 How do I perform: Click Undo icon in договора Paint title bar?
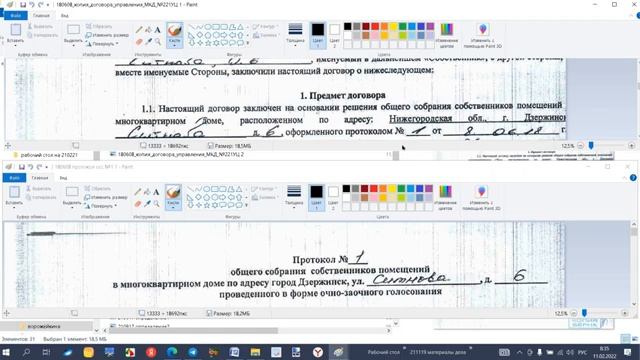point(32,5)
